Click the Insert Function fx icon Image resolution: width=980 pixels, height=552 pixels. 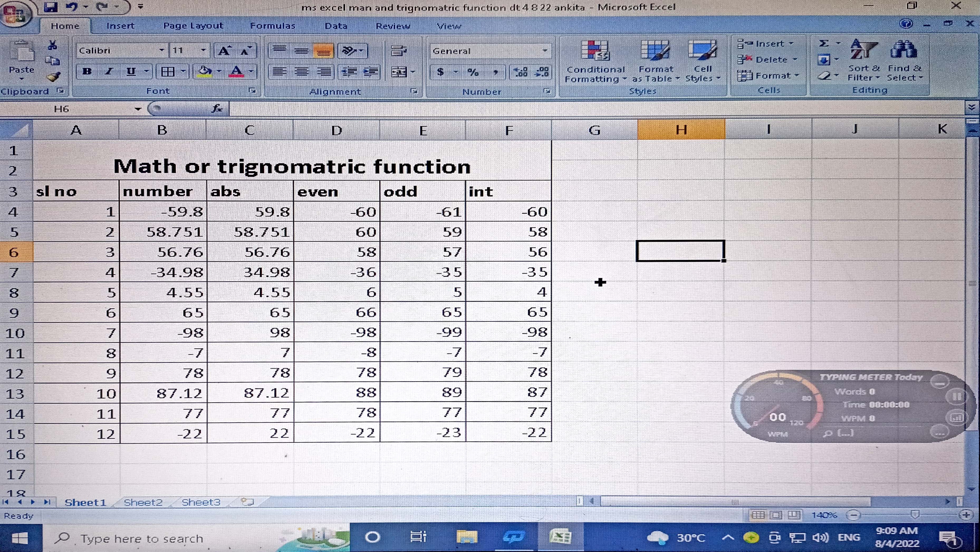(x=217, y=109)
